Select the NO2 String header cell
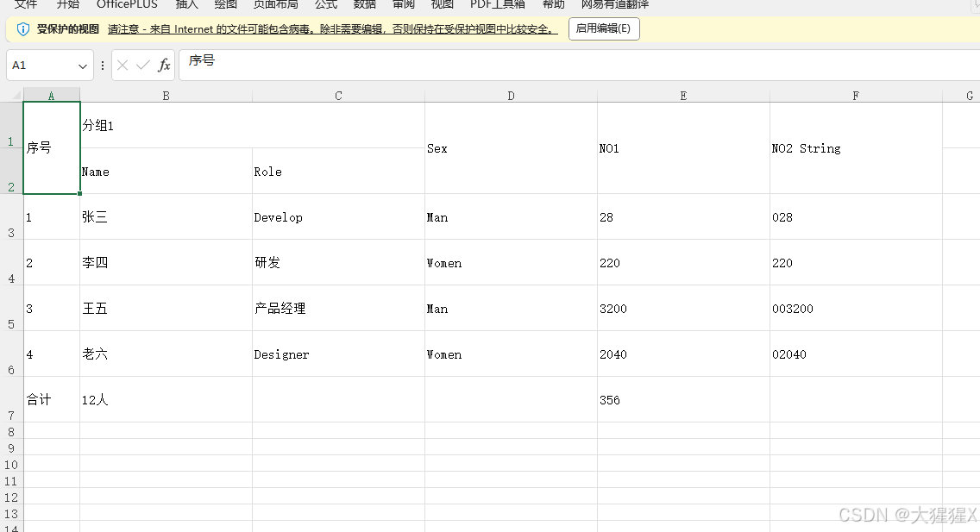 pos(856,148)
